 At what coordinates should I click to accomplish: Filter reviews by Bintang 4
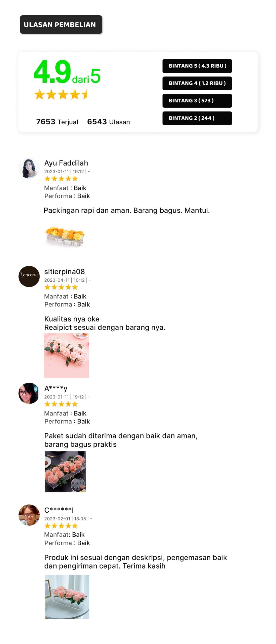pyautogui.click(x=197, y=83)
